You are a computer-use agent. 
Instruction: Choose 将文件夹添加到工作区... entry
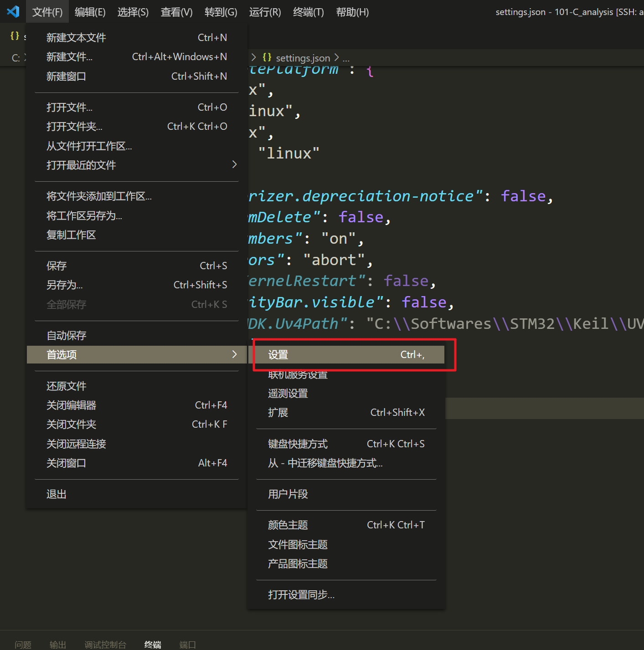(x=137, y=196)
